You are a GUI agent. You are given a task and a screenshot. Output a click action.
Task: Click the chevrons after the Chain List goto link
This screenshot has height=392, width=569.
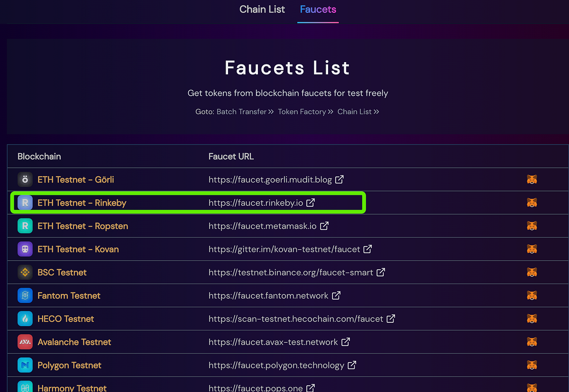376,111
